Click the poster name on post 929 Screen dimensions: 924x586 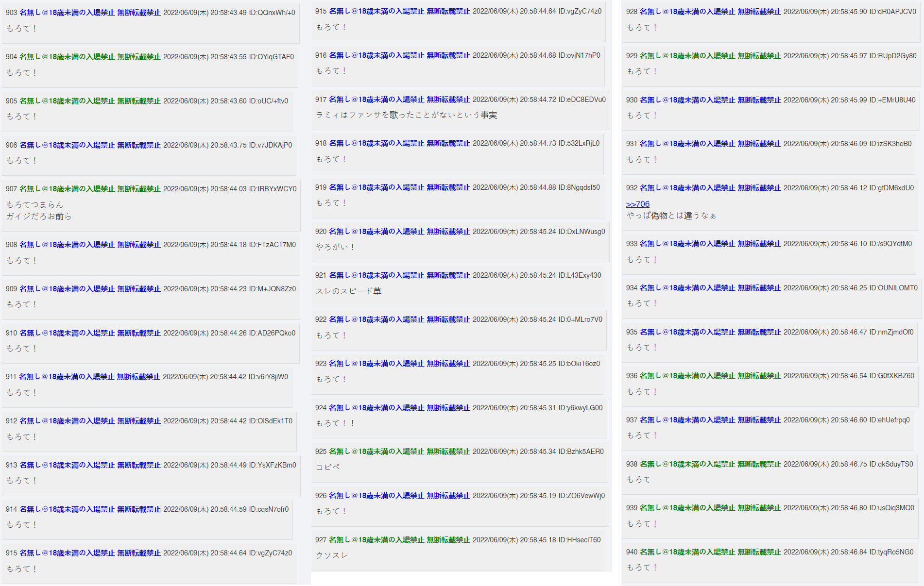pyautogui.click(x=710, y=56)
